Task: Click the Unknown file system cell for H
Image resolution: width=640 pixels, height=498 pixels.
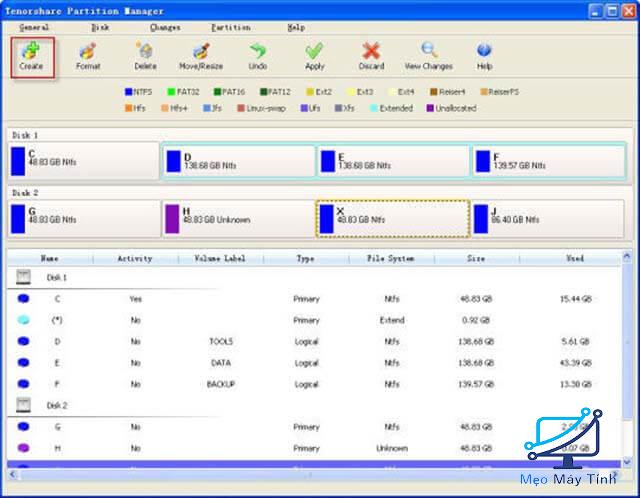Action: (x=392, y=448)
